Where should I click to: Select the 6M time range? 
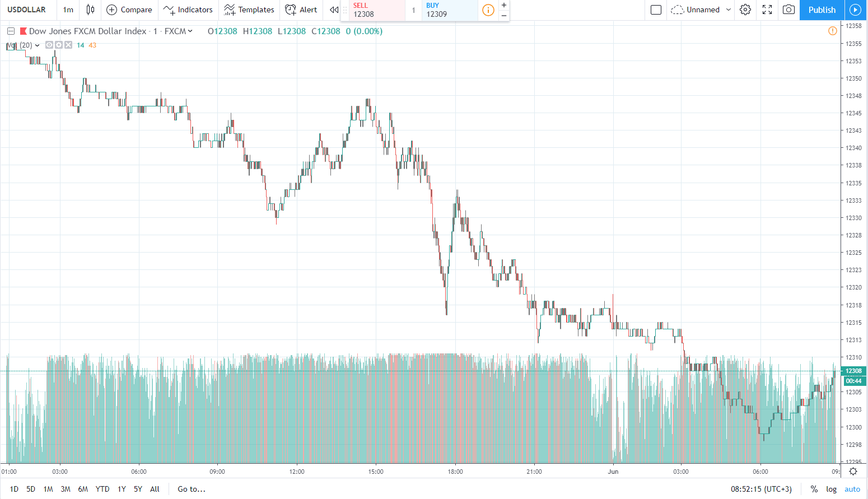pos(83,489)
